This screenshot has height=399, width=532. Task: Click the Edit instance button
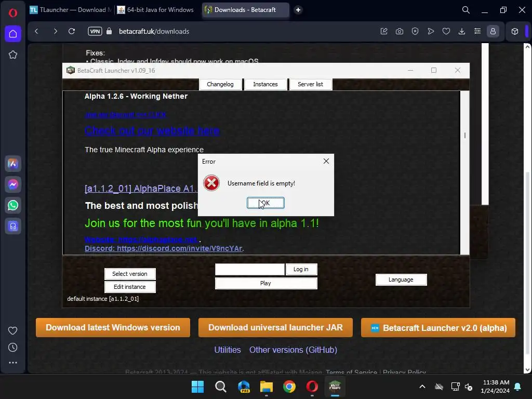coord(130,287)
